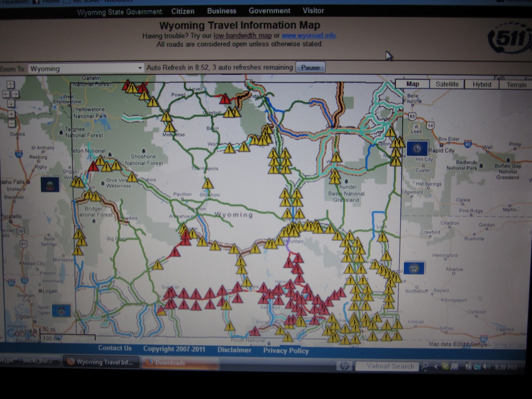Open Downloads window from the taskbar
This screenshot has height=399, width=532.
point(181,363)
